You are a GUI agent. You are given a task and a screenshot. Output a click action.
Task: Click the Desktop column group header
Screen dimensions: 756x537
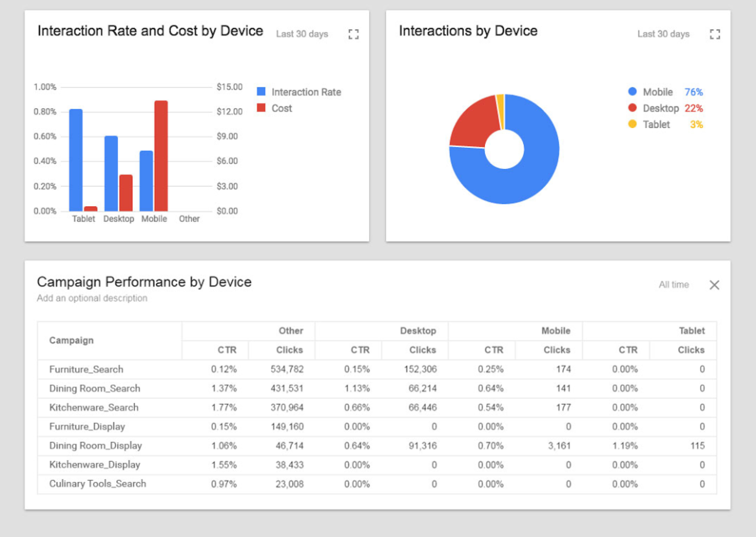pos(418,331)
